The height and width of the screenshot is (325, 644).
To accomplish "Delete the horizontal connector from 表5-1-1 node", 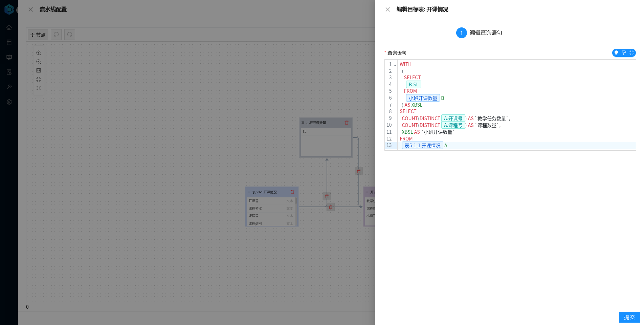I will click(x=331, y=207).
